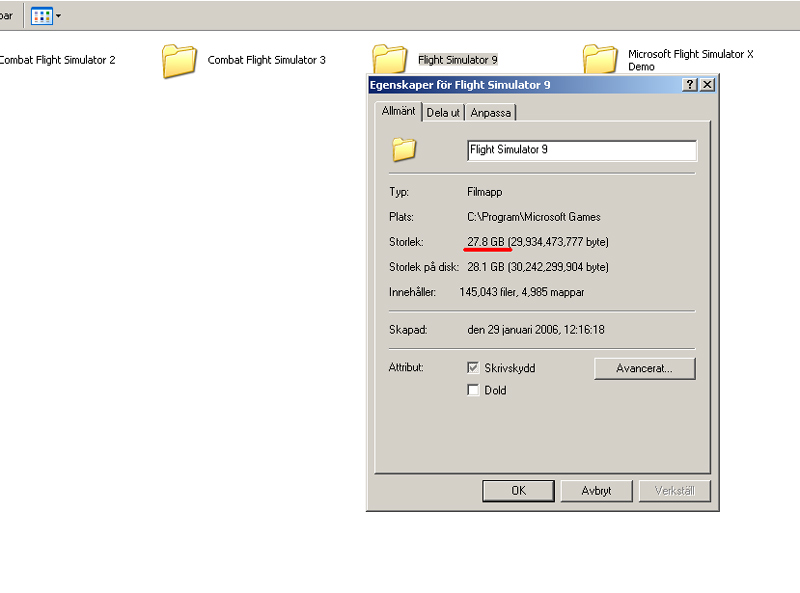The height and width of the screenshot is (593, 800).
Task: Click the properties dialog title bar
Action: tap(520, 85)
